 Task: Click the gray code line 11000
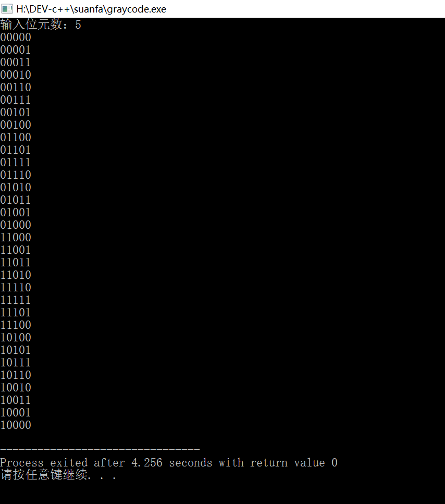click(x=16, y=238)
